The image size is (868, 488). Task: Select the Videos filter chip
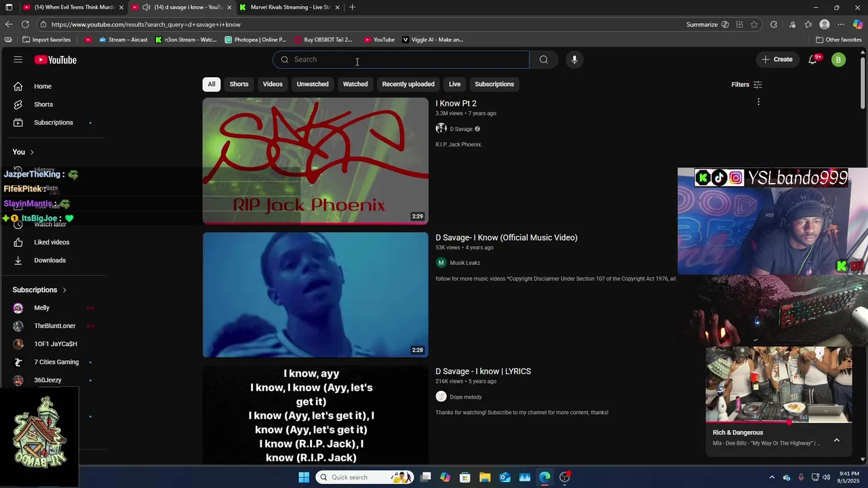coord(273,84)
